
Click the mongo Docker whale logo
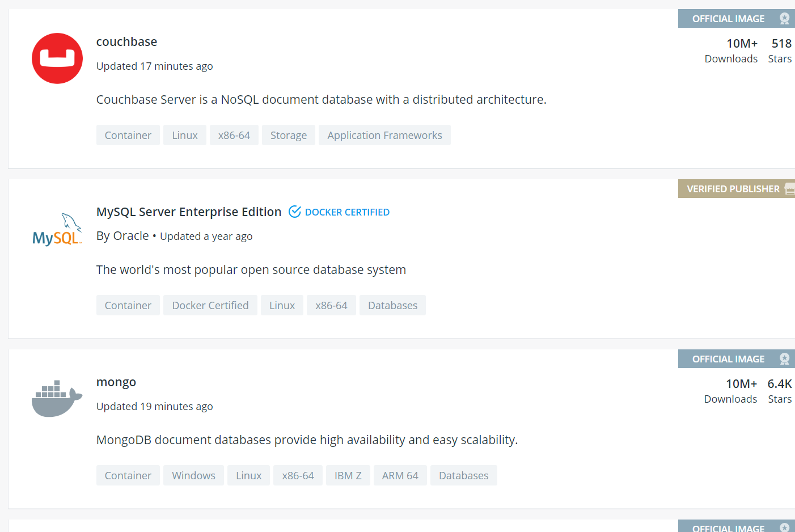point(57,399)
